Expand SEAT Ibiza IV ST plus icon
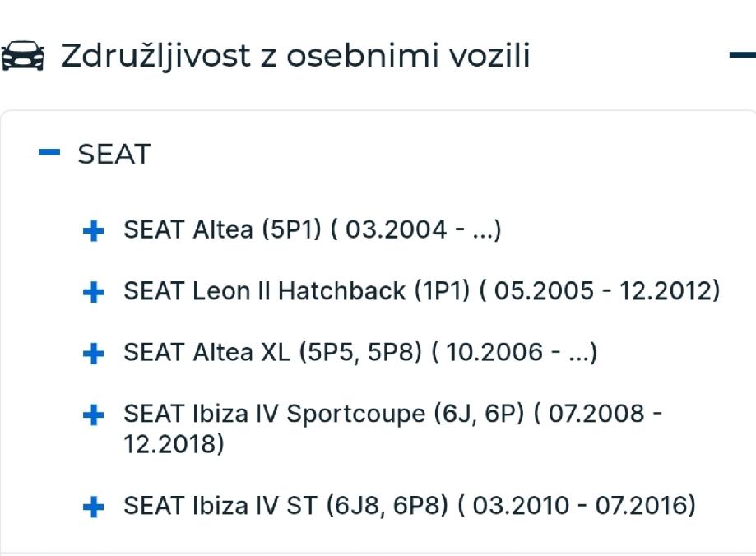Viewport: 756px width, 556px height. pyautogui.click(x=94, y=507)
